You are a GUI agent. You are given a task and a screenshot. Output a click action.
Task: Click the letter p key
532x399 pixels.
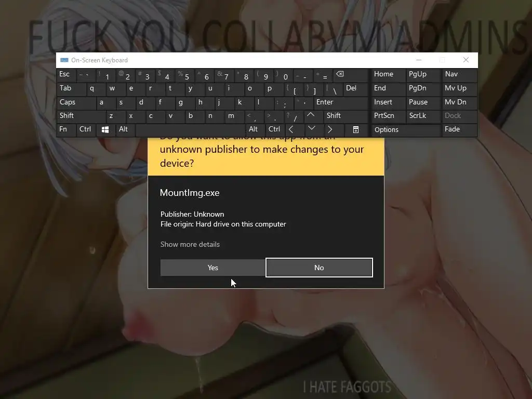point(273,88)
